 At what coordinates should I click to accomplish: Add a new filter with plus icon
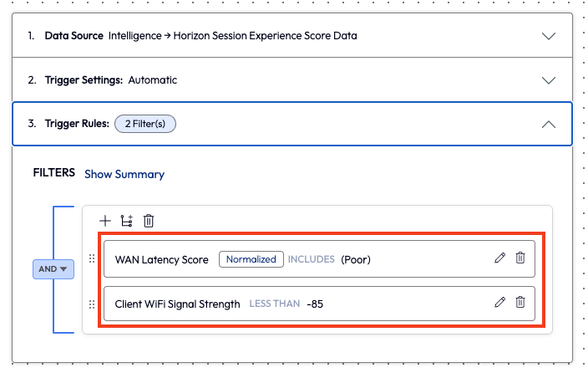click(105, 221)
